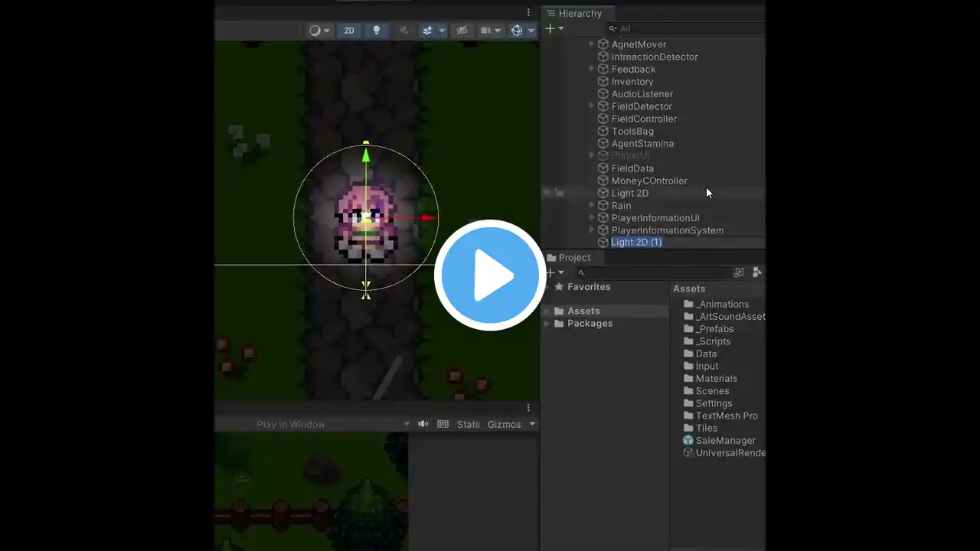Screen dimensions: 980x551
Task: Open the Scenes folder
Action: click(x=706, y=391)
